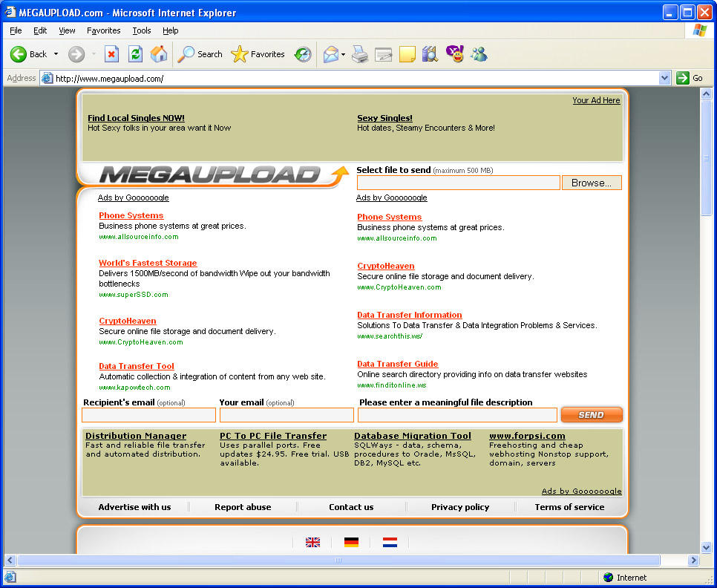
Task: Expand the Mail button dropdown arrow
Action: coord(343,54)
